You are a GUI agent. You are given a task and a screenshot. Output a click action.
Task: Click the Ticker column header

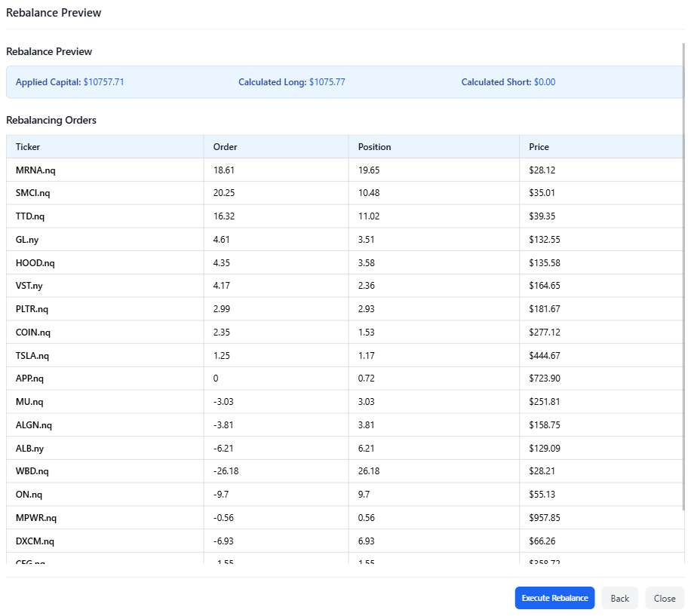click(x=28, y=147)
